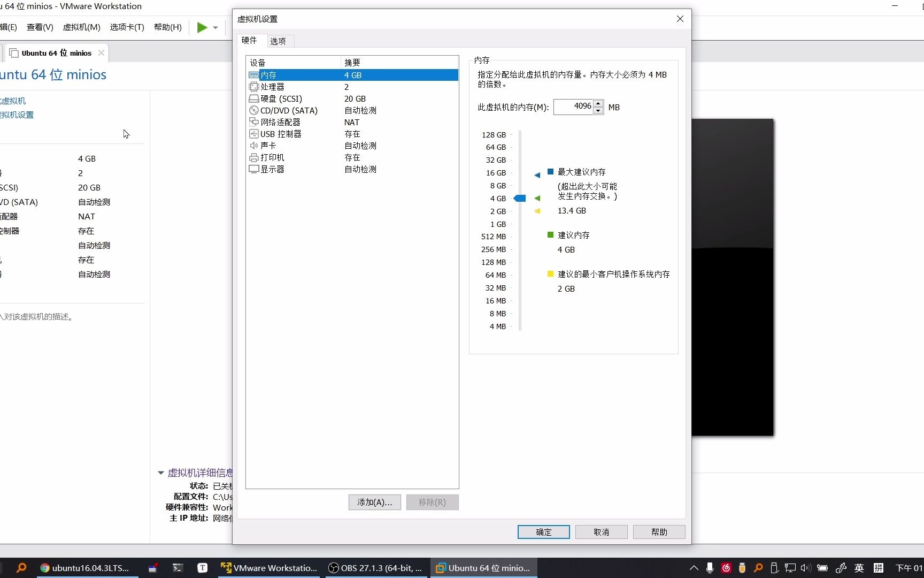Click the 帮助 help button in dialog
Image resolution: width=924 pixels, height=578 pixels.
(x=659, y=532)
